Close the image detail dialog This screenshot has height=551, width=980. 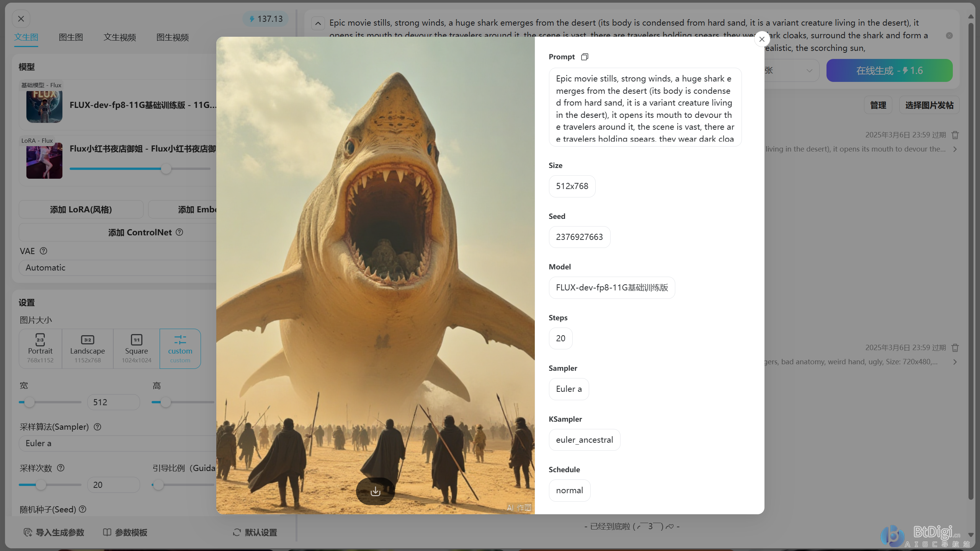point(762,39)
